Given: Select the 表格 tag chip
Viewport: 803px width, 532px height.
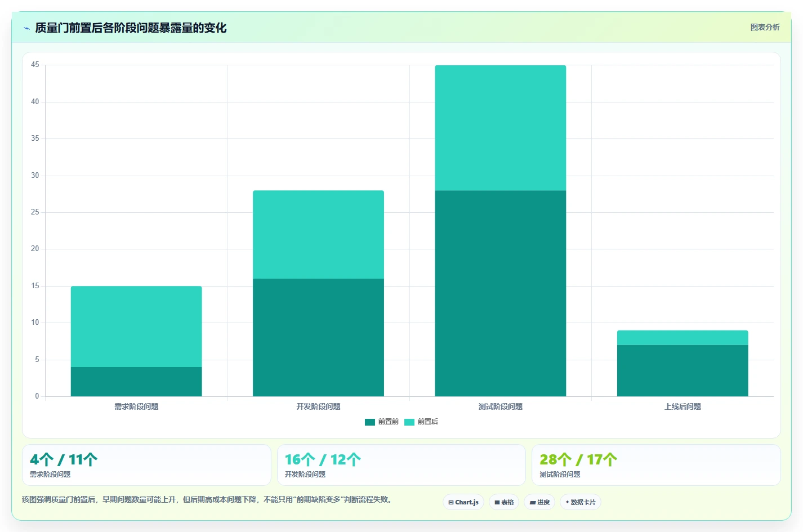Looking at the screenshot, I should (504, 502).
